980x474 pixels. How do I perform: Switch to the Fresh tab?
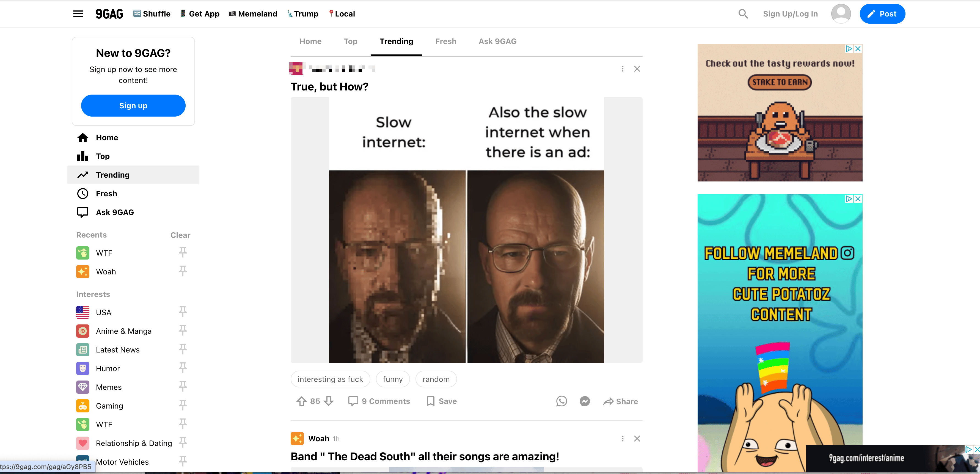click(x=445, y=41)
